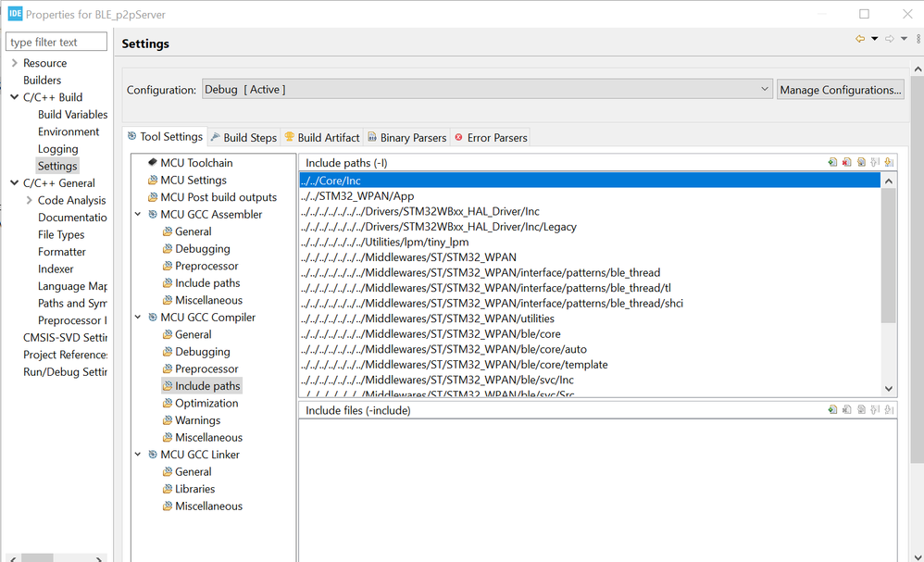This screenshot has height=562, width=924.
Task: Click the Move Up icon for include paths
Action: [875, 162]
